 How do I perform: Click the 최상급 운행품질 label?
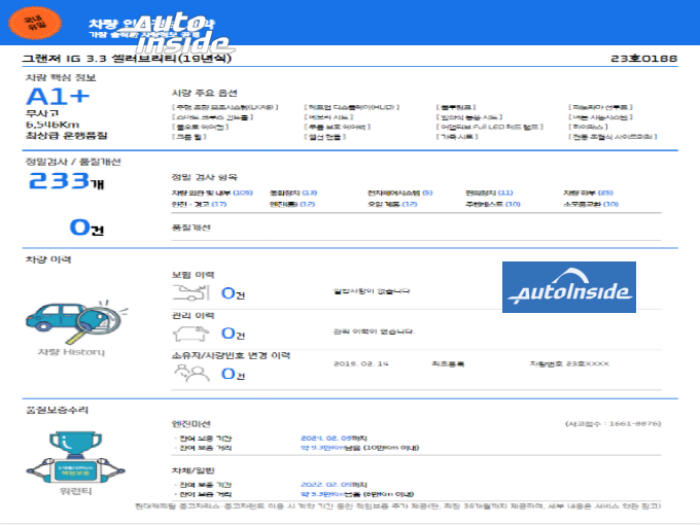(x=67, y=135)
